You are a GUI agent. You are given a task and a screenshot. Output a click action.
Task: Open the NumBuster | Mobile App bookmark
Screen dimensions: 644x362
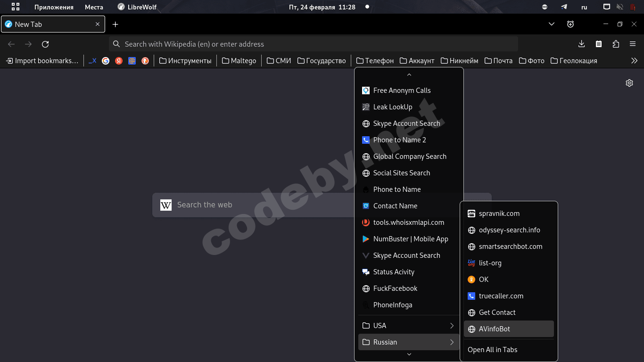pos(409,239)
